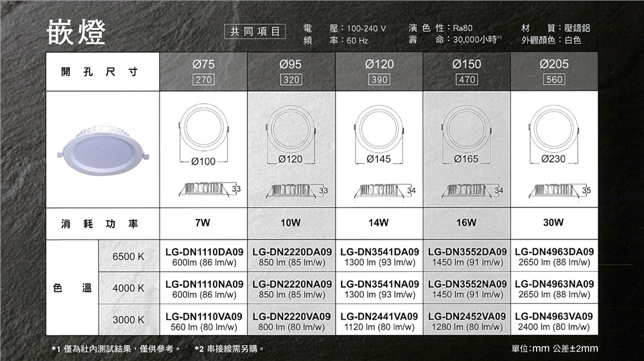Select the Ø95 column header
644x361 pixels.
[291, 64]
